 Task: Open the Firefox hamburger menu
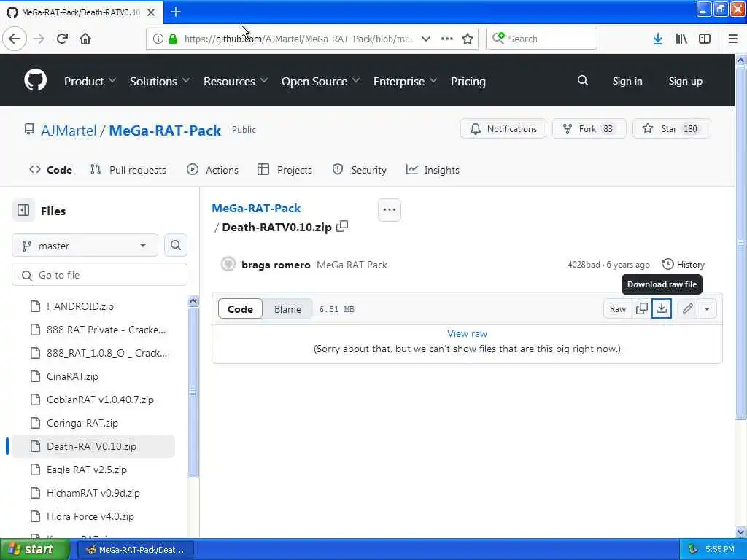[732, 39]
